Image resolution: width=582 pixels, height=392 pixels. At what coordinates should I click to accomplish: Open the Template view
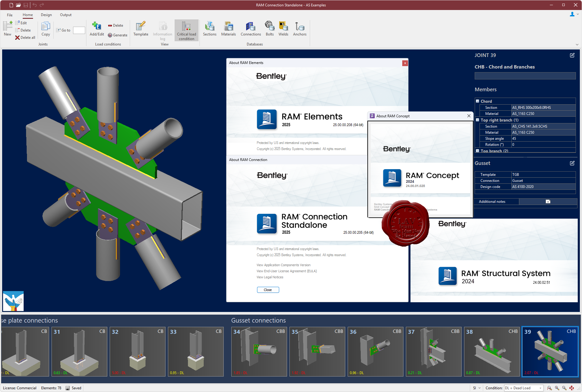click(141, 29)
